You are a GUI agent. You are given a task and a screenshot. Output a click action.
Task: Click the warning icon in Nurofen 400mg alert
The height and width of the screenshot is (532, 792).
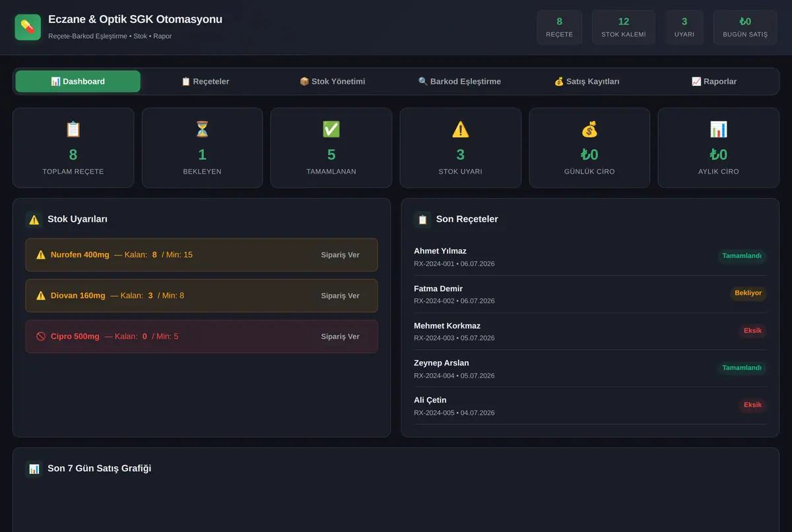click(x=41, y=255)
